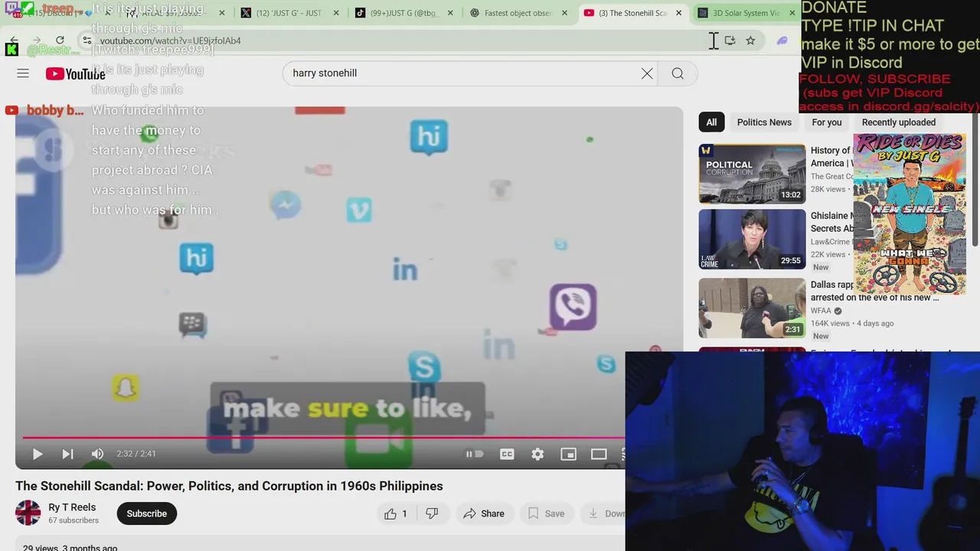Go back with the browser back arrow
Screen dimensions: 980x551
[14, 41]
